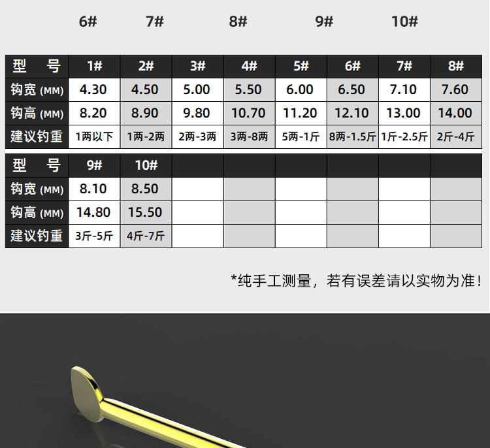Click the 5# model header cell
This screenshot has height=448, width=490.
(301, 66)
